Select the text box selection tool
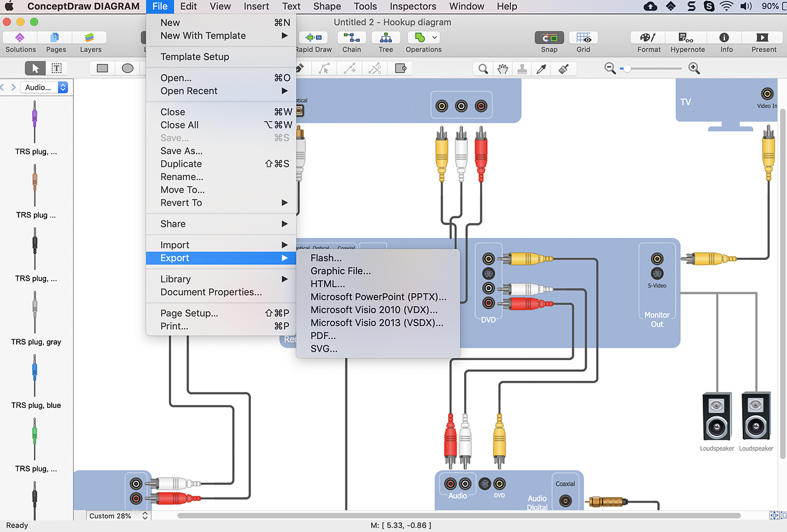This screenshot has height=532, width=787. click(x=56, y=68)
